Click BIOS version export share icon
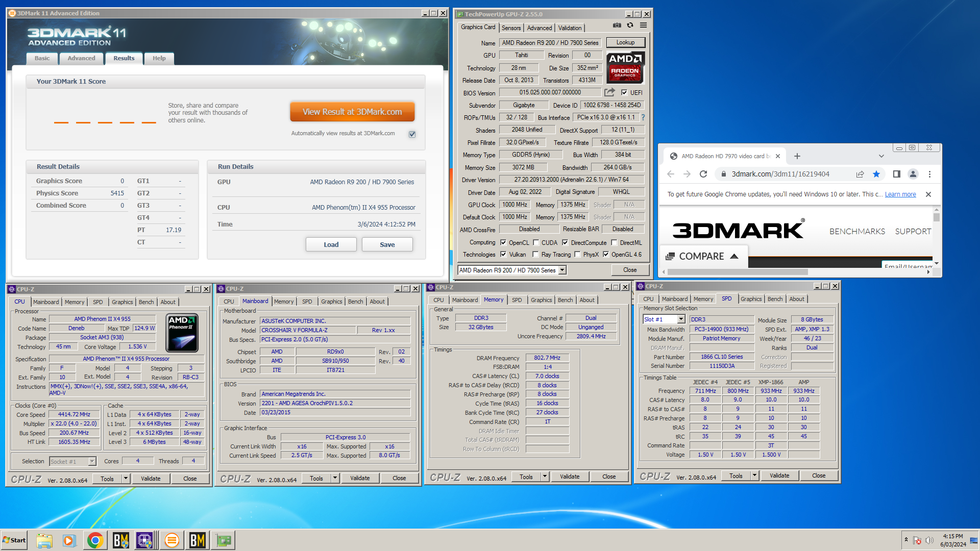Screen dimensions: 980x551 coord(609,92)
